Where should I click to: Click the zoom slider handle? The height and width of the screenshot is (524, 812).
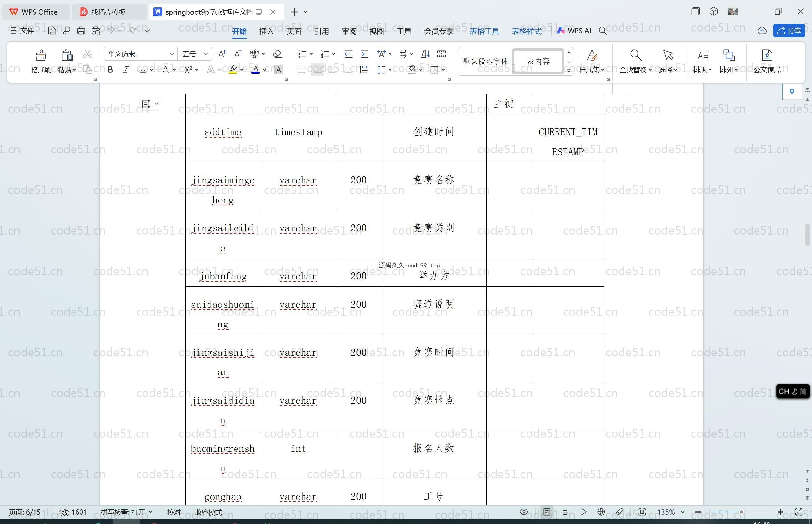(741, 512)
